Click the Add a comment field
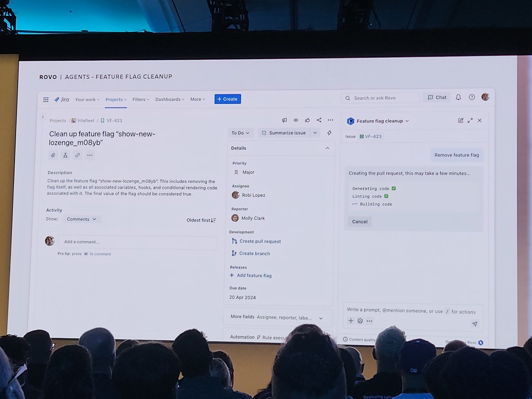This screenshot has height=399, width=532. tap(137, 242)
